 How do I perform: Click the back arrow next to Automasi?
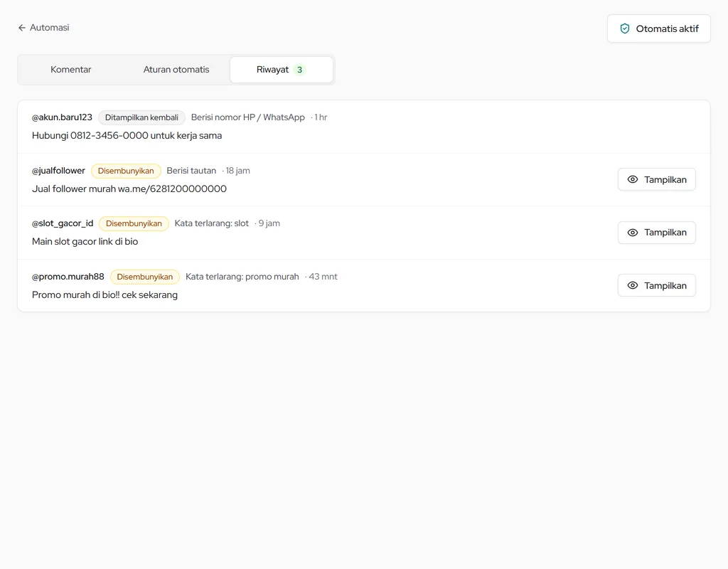[x=22, y=28]
